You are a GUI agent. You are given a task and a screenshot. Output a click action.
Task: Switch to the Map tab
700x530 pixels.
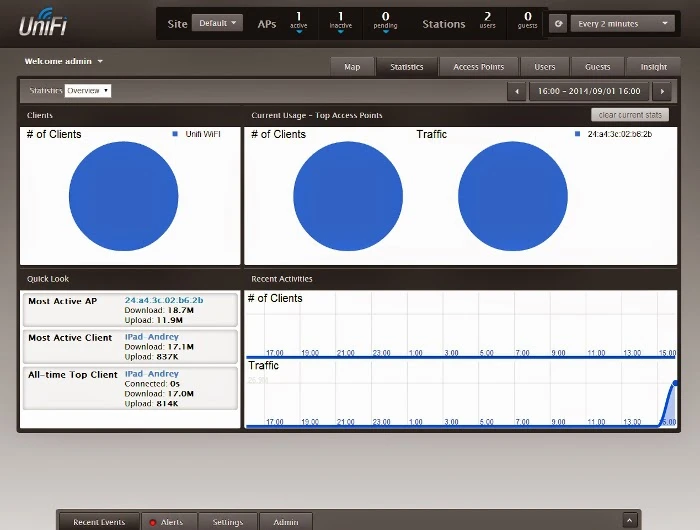[352, 67]
